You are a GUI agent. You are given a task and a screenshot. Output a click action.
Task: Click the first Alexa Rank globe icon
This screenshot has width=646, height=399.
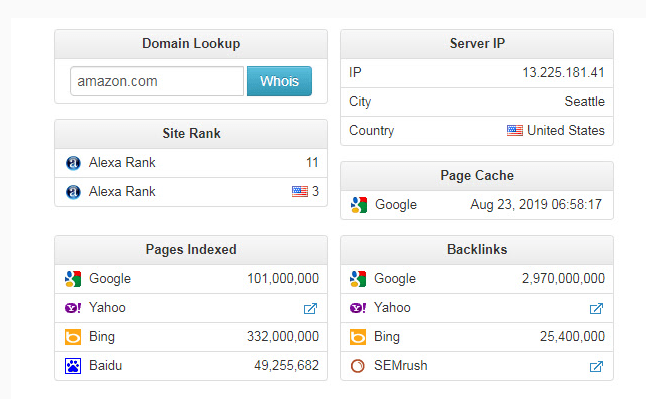(73, 163)
